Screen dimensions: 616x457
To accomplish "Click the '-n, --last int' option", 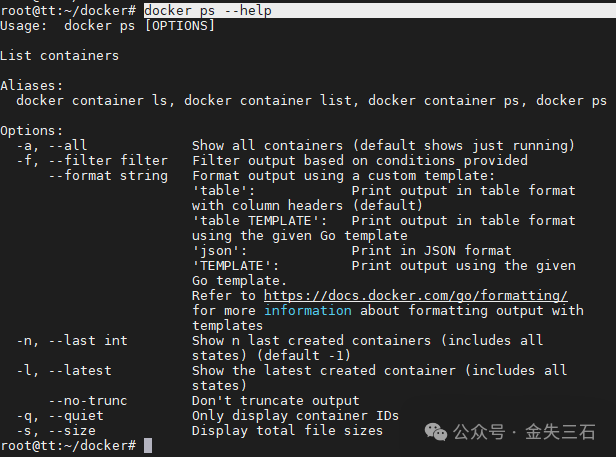I will 72,341.
